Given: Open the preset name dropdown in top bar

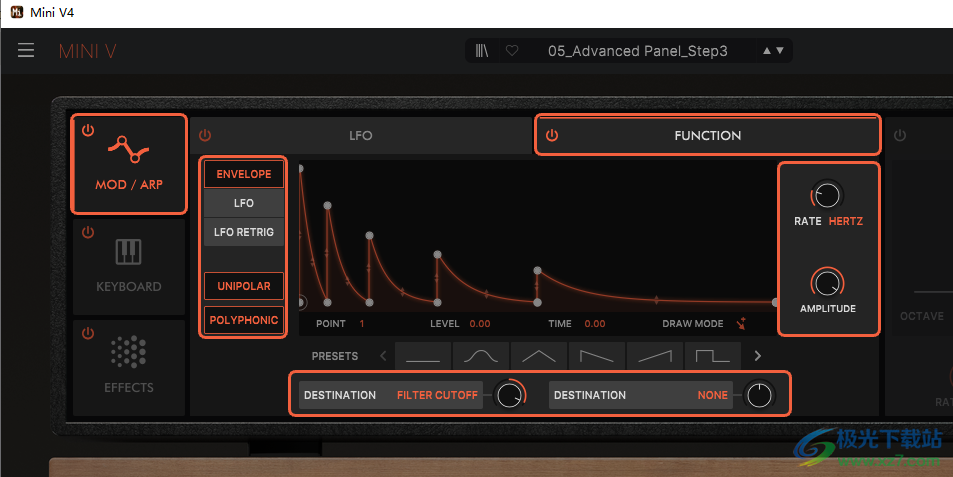Looking at the screenshot, I should [x=637, y=51].
